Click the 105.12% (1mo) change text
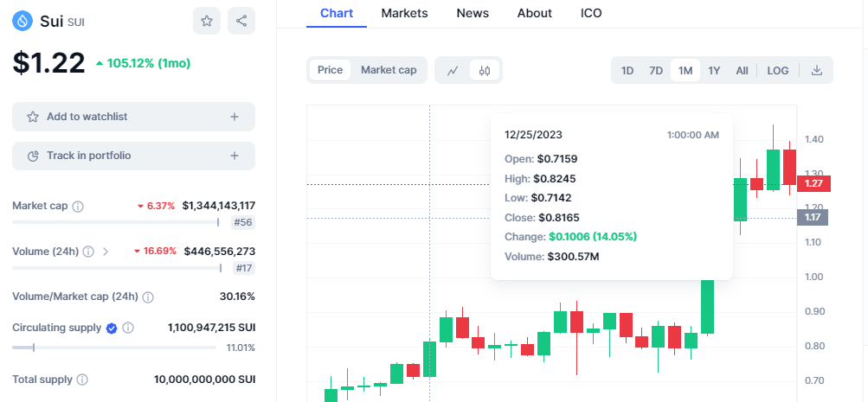 [x=144, y=64]
